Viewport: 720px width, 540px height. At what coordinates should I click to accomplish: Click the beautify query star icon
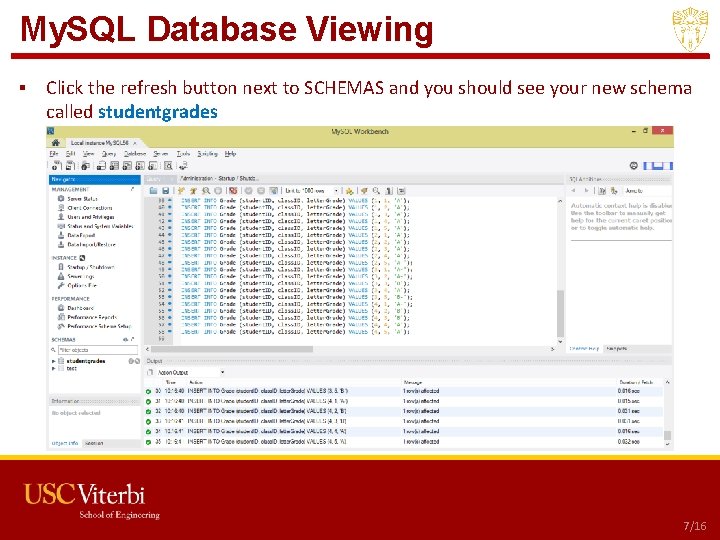(x=349, y=191)
